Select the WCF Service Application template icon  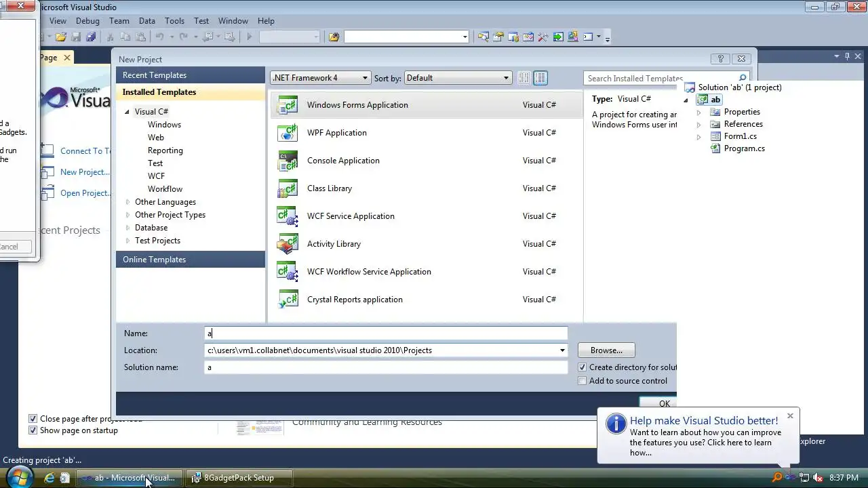288,216
